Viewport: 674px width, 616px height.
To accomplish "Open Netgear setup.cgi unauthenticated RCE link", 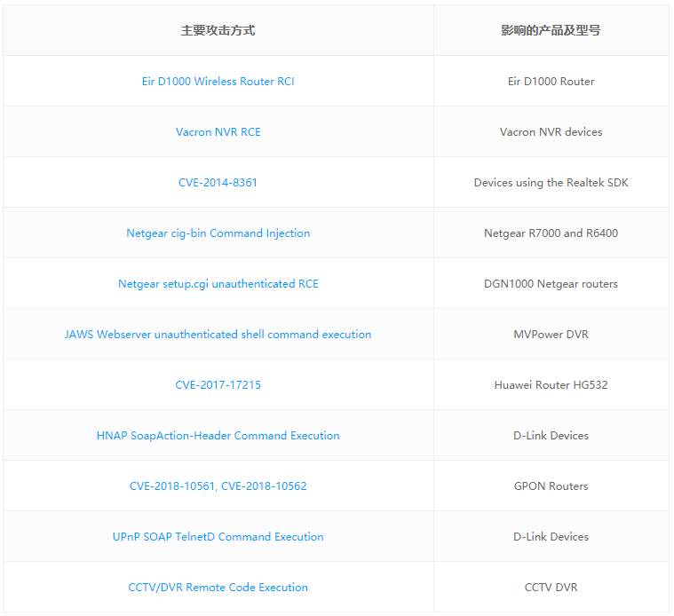I will [x=218, y=284].
